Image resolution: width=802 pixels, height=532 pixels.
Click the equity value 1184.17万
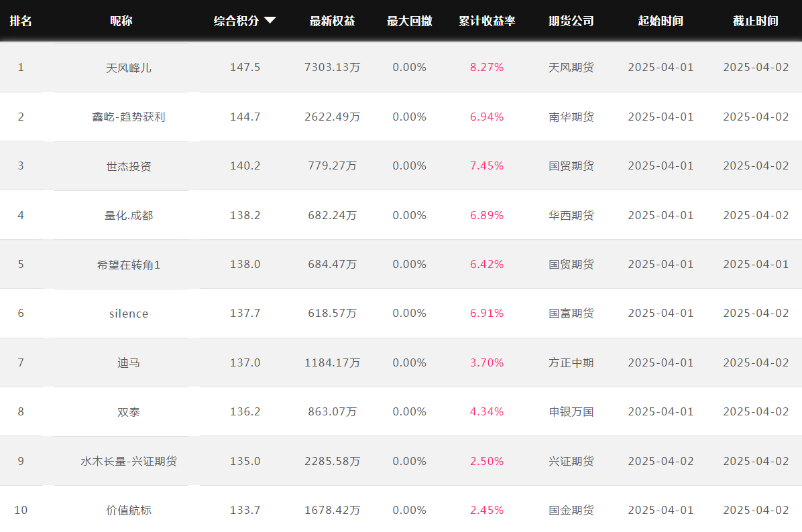tap(333, 363)
